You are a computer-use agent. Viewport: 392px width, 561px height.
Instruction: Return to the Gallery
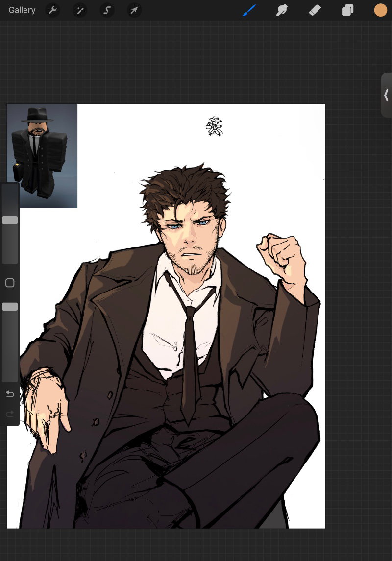pyautogui.click(x=22, y=10)
